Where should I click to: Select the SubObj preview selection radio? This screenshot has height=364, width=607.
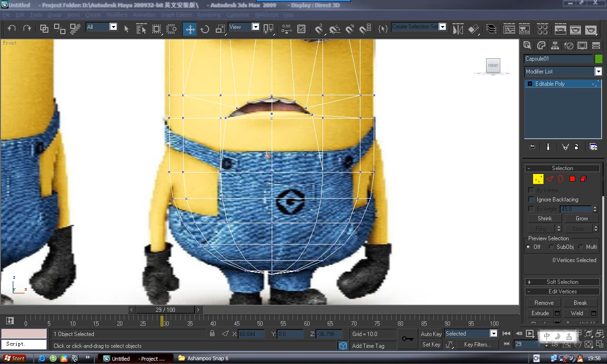point(551,247)
